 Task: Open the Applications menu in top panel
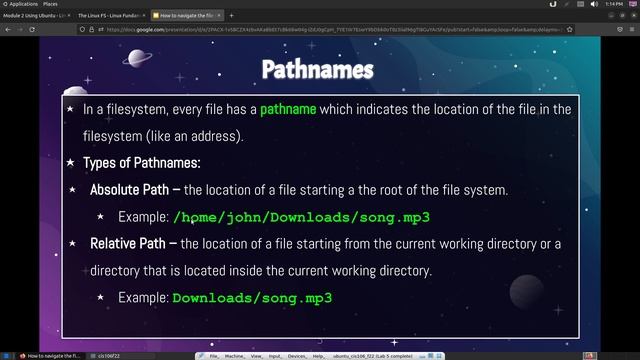pyautogui.click(x=20, y=4)
